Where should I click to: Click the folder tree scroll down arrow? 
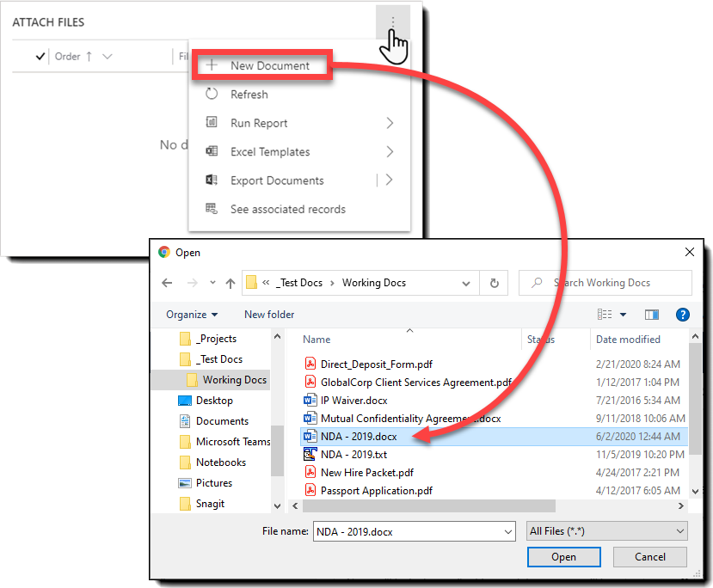277,505
